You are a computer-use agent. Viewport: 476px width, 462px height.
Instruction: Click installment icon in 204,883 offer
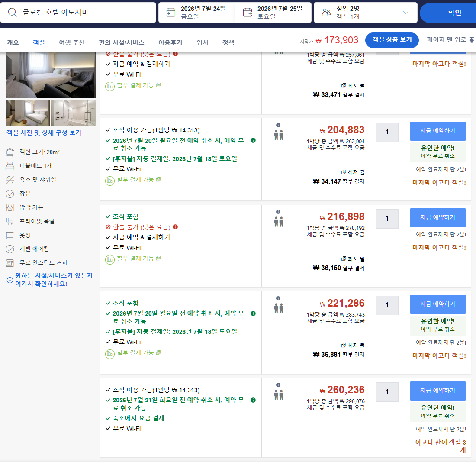pos(109,181)
